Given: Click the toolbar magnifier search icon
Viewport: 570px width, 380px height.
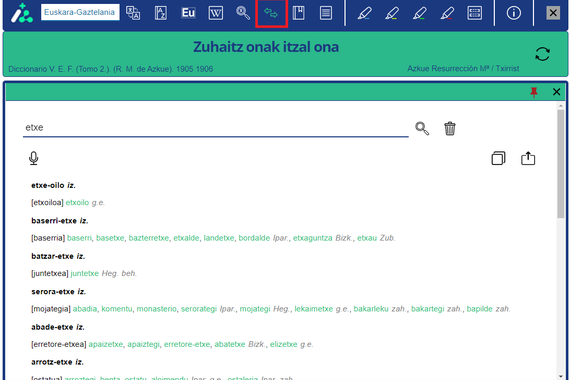Looking at the screenshot, I should click(x=243, y=13).
